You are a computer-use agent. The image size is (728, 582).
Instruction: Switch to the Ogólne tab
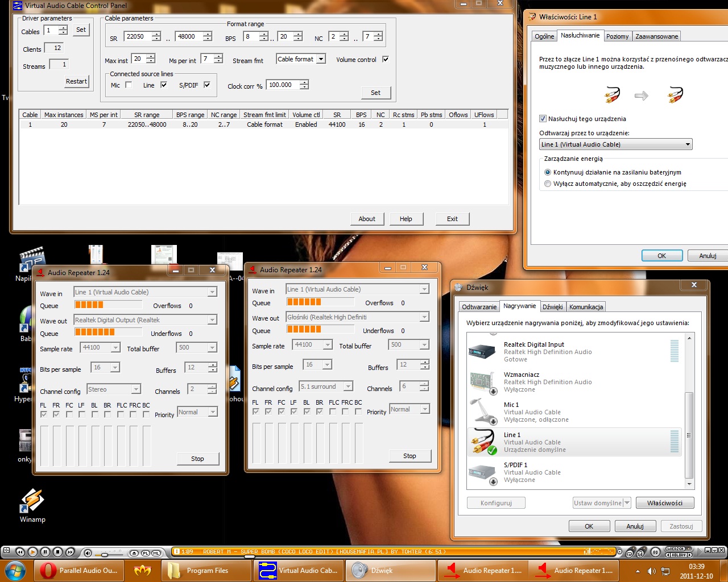click(x=544, y=36)
